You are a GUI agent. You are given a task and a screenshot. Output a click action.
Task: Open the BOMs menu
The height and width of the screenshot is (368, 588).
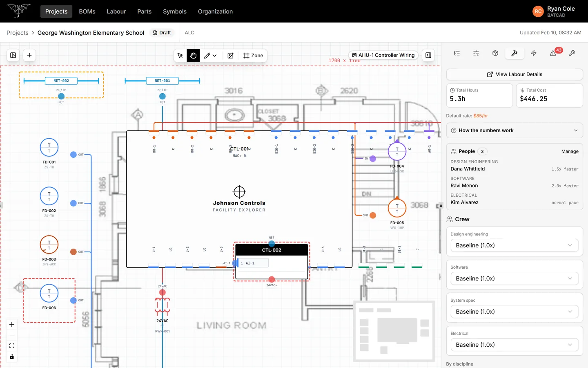[x=87, y=11]
